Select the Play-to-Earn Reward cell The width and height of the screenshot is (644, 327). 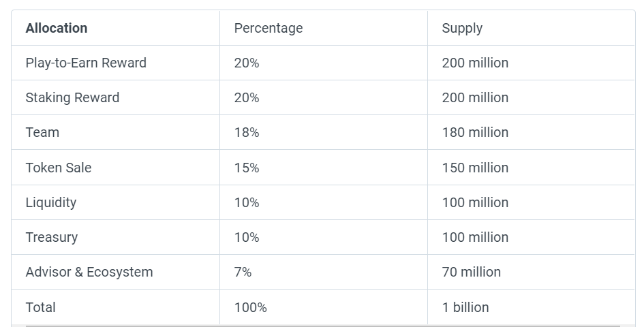(x=86, y=63)
